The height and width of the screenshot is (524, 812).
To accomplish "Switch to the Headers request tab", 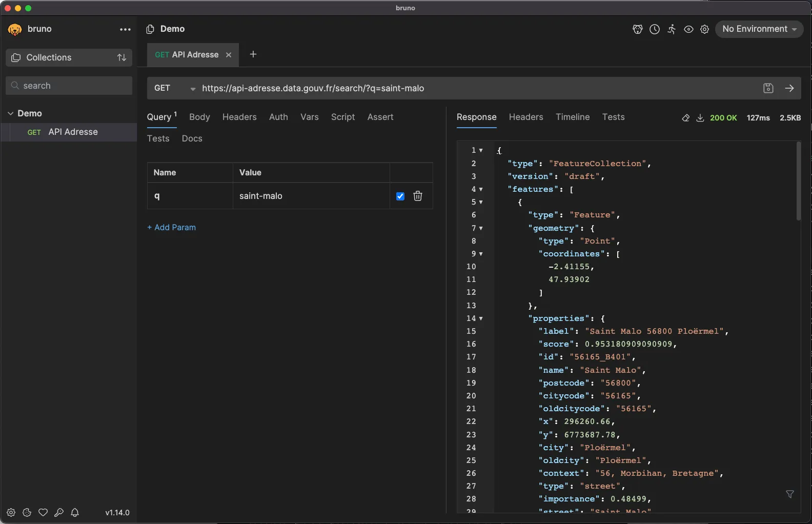I will (x=239, y=117).
